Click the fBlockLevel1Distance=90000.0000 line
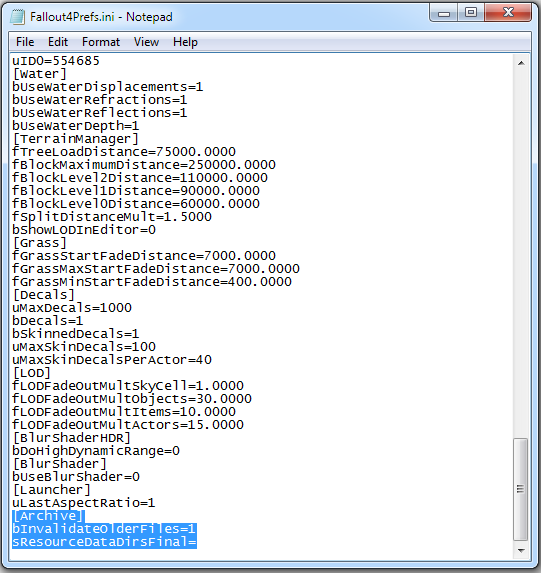Image resolution: width=541 pixels, height=573 pixels. (136, 191)
